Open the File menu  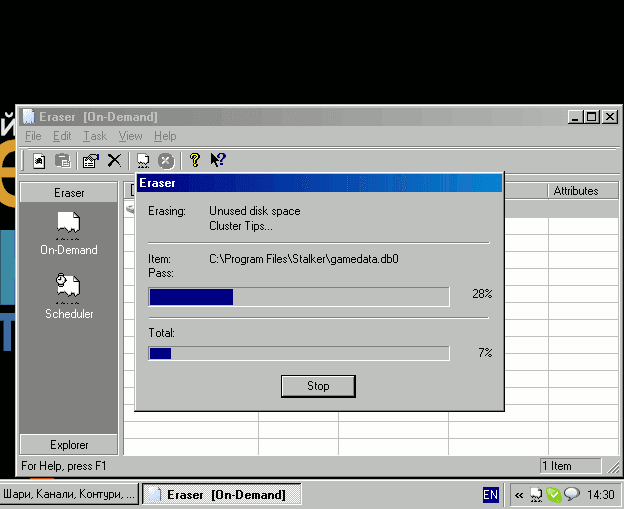pos(33,136)
